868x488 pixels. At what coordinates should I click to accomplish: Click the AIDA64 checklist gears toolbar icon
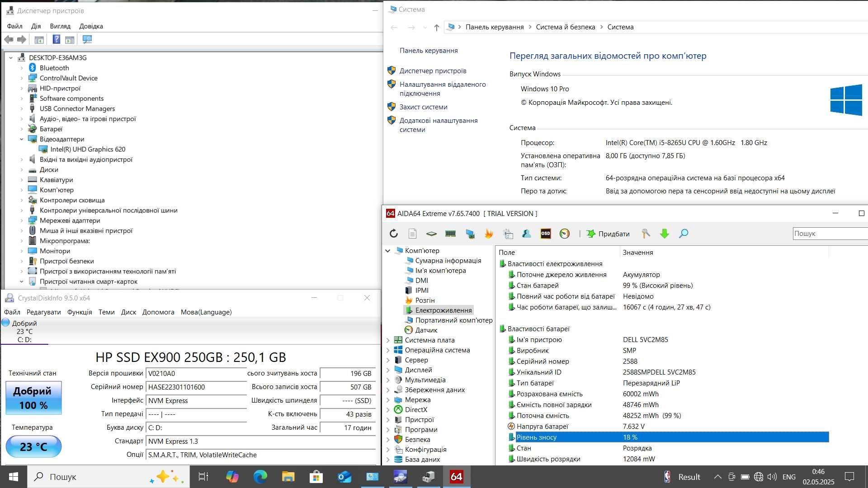[x=508, y=234]
